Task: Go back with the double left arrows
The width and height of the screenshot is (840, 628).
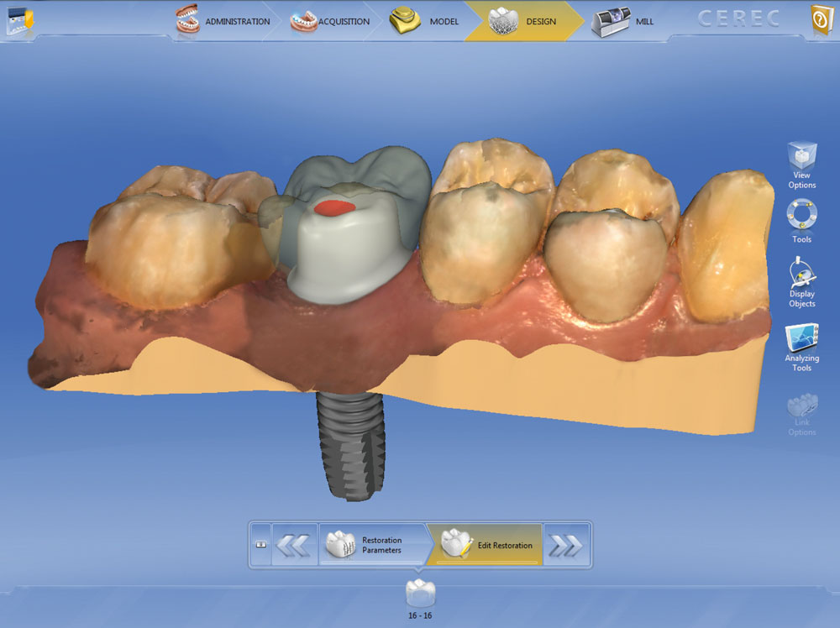Action: (293, 545)
